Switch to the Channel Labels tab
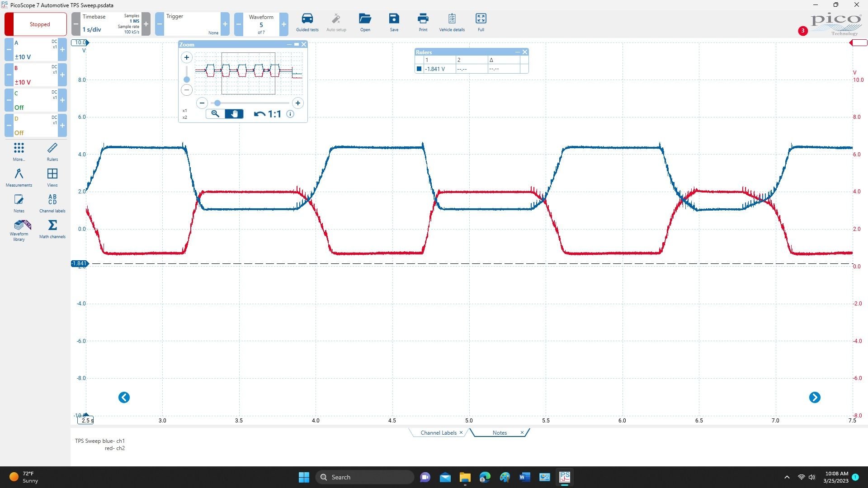The height and width of the screenshot is (488, 868). tap(438, 433)
